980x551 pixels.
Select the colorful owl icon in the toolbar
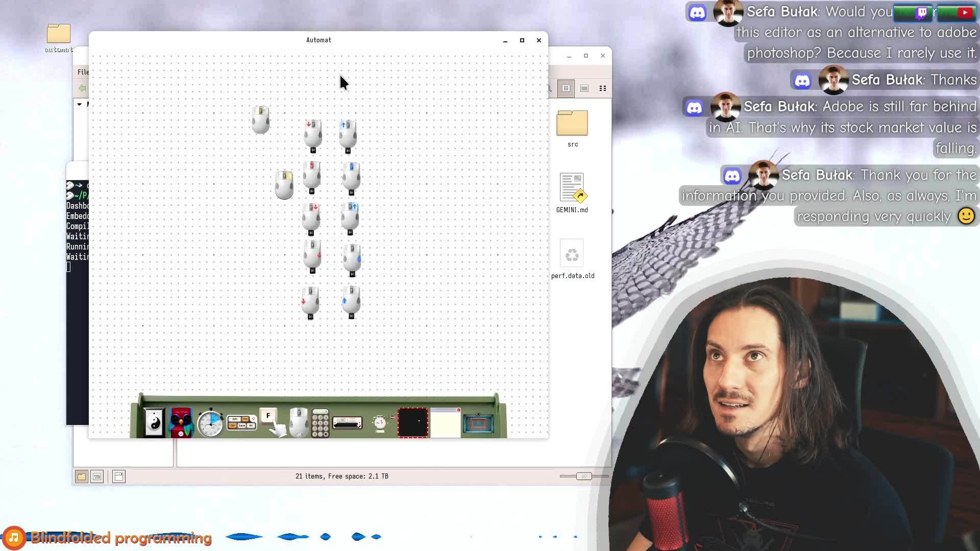181,422
